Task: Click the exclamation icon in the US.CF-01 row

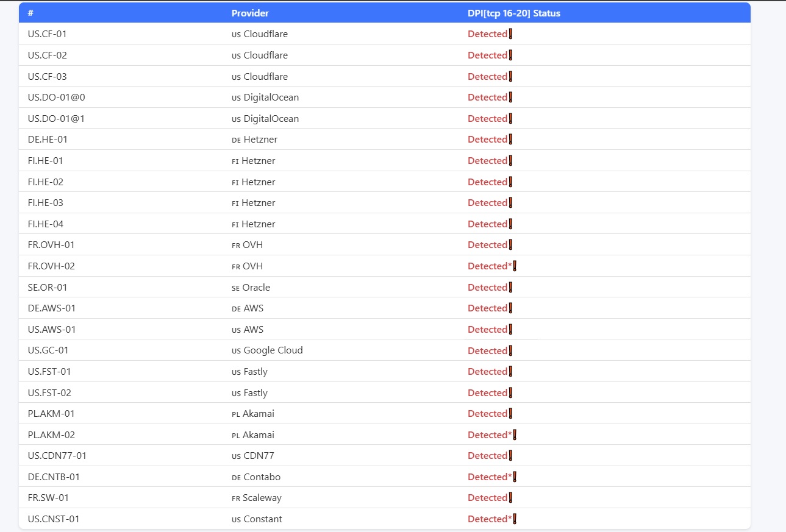Action: pos(510,34)
